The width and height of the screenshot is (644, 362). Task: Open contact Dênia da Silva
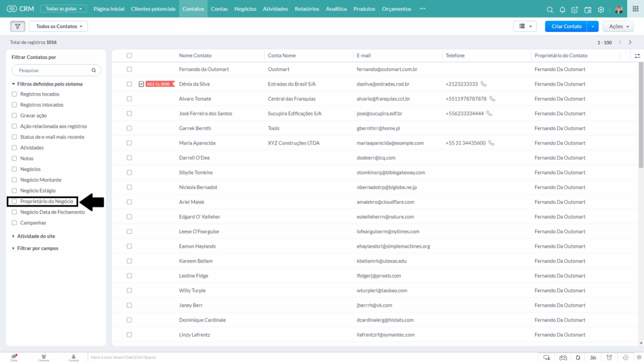pyautogui.click(x=194, y=84)
